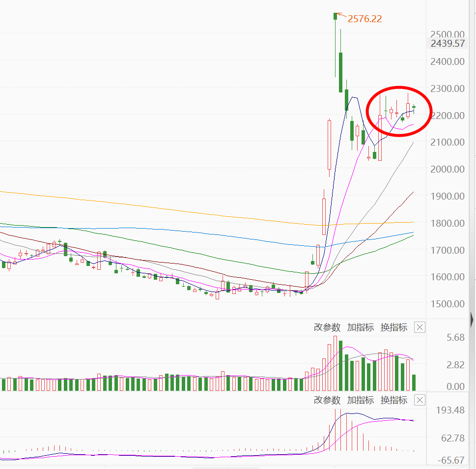Click the 2400.00 price axis label
This screenshot has height=469, width=476.
(448, 61)
